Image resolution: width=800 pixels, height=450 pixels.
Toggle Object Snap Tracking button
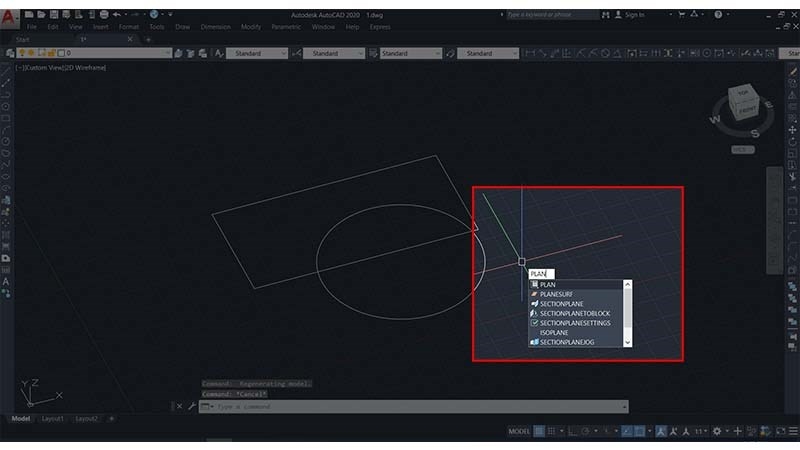tap(627, 432)
